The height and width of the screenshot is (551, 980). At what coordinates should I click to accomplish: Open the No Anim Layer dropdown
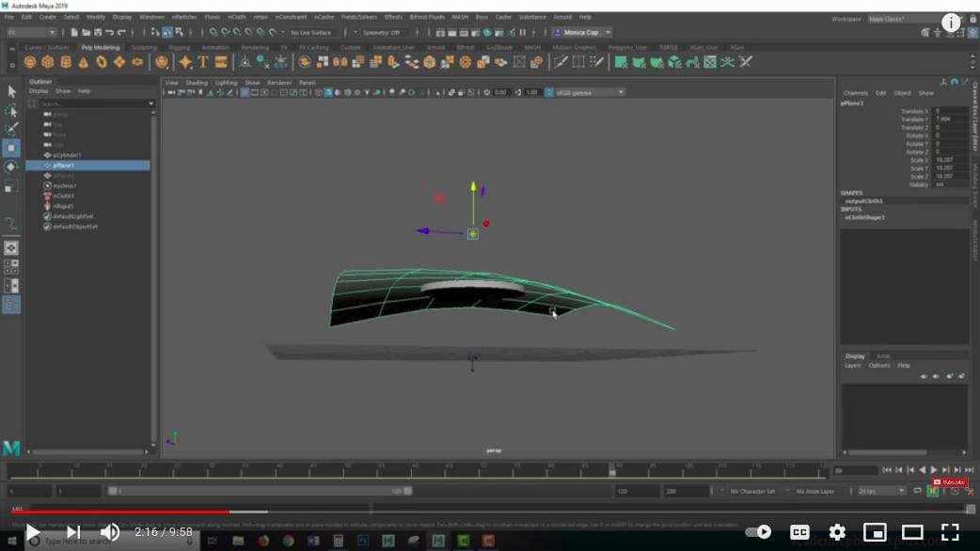815,491
